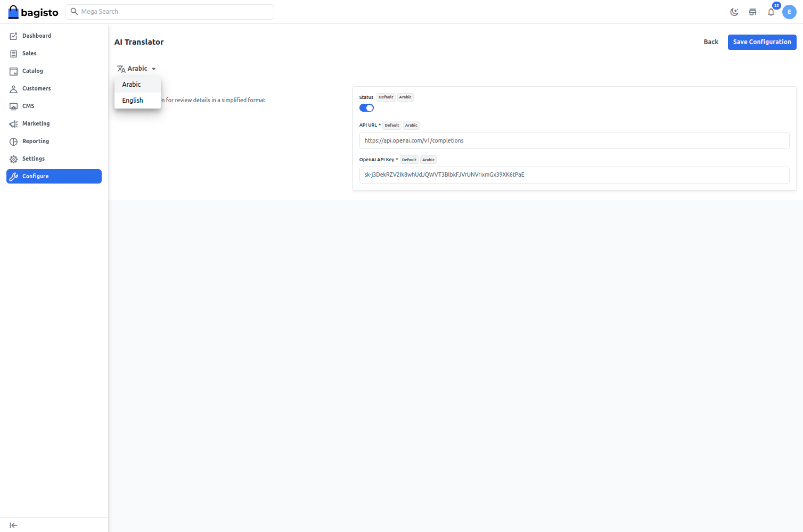Viewport: 803px width, 532px height.
Task: Open the CMS menu item
Action: tap(54, 106)
